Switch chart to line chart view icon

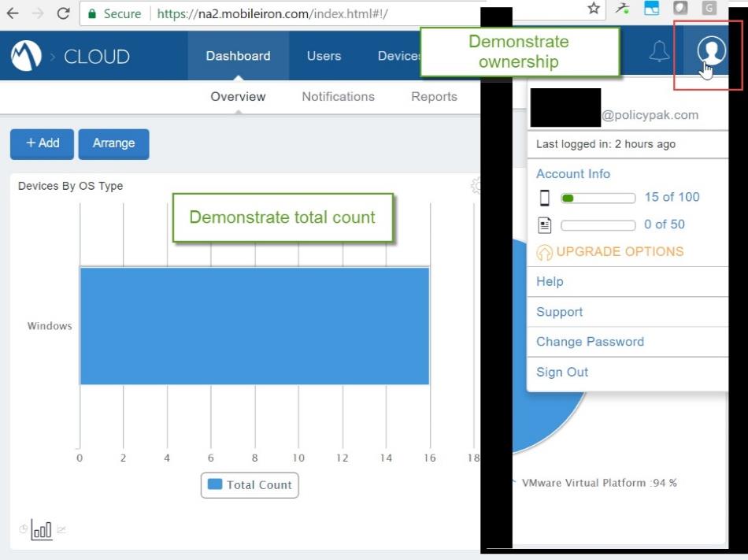click(x=61, y=530)
